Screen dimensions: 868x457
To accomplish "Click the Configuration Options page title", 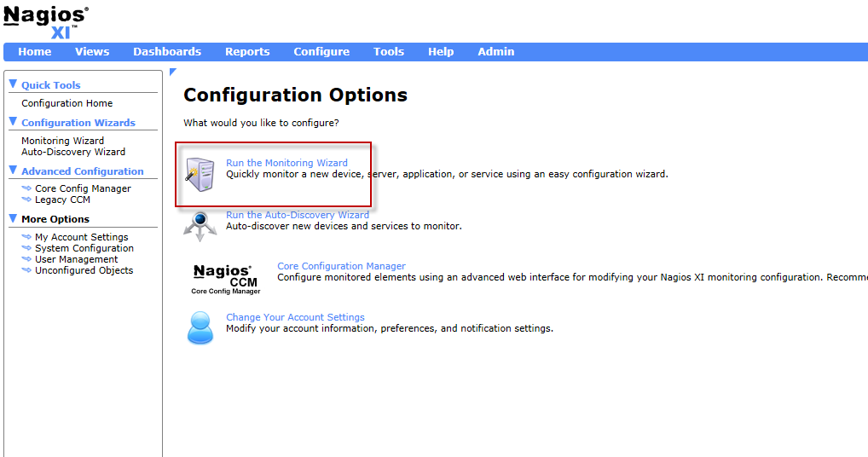I will (x=296, y=95).
